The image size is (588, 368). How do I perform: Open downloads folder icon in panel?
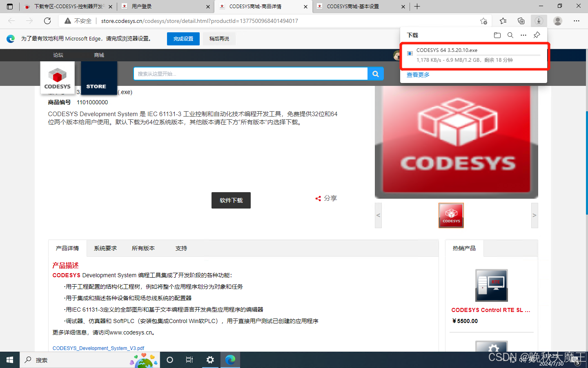tap(497, 35)
